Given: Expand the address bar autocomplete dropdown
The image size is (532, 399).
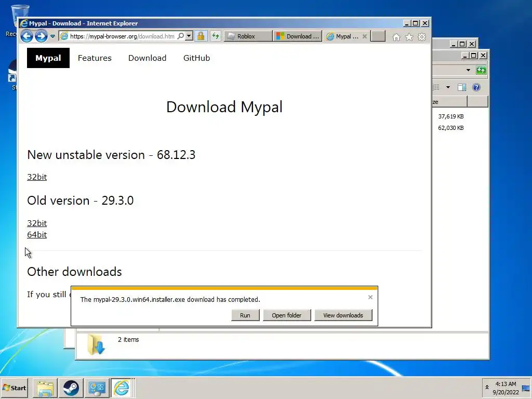Looking at the screenshot, I should [189, 36].
